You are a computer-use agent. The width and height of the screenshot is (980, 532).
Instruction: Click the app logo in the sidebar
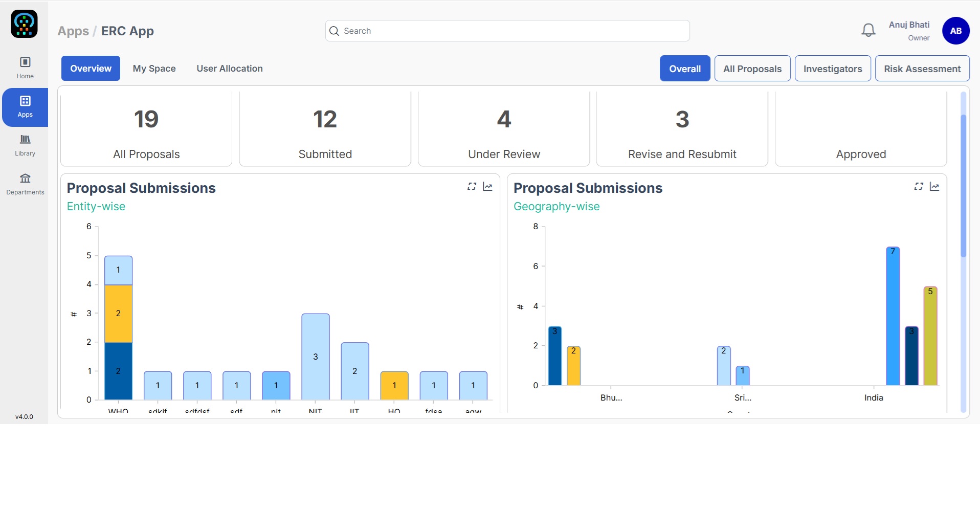(24, 24)
